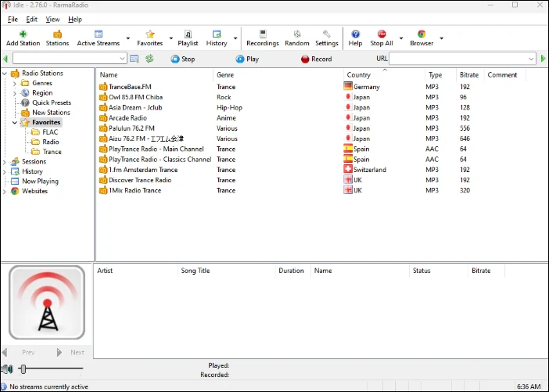Expand the Websites tree node
The width and height of the screenshot is (549, 392).
pos(5,191)
